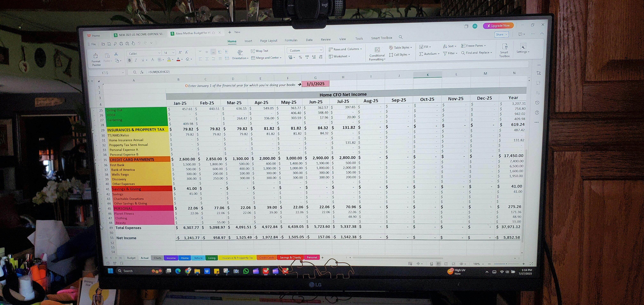Toggle align left
Image resolution: width=644 pixels, height=305 pixels.
200,59
